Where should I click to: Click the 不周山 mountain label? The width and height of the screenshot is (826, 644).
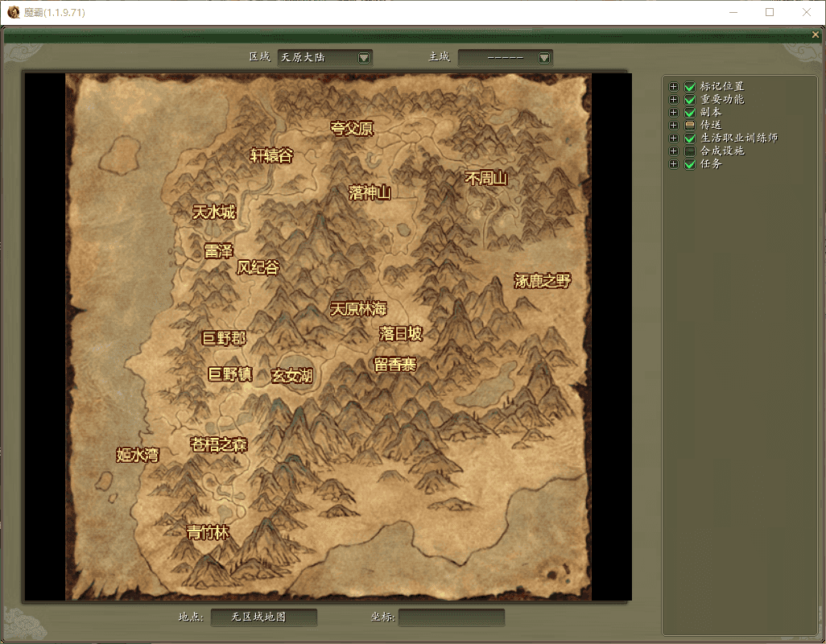coord(486,179)
